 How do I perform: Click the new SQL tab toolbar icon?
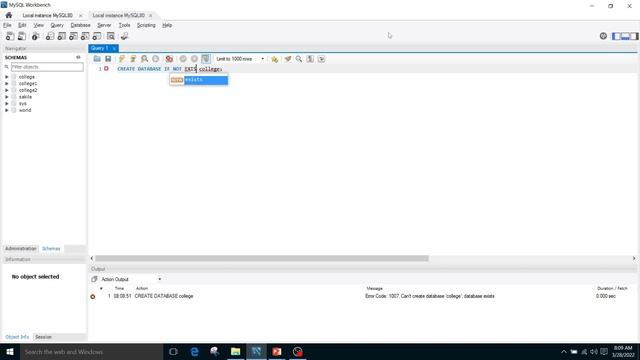coord(10,36)
